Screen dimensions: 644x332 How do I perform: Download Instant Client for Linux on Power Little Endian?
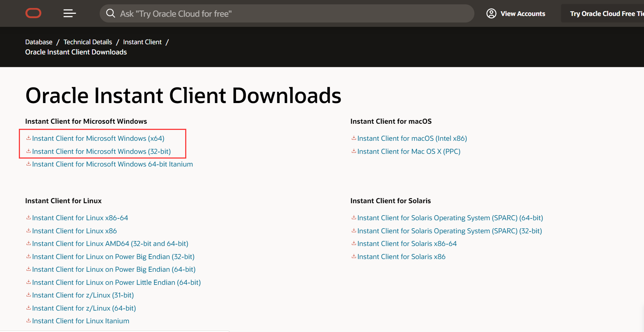pos(116,282)
